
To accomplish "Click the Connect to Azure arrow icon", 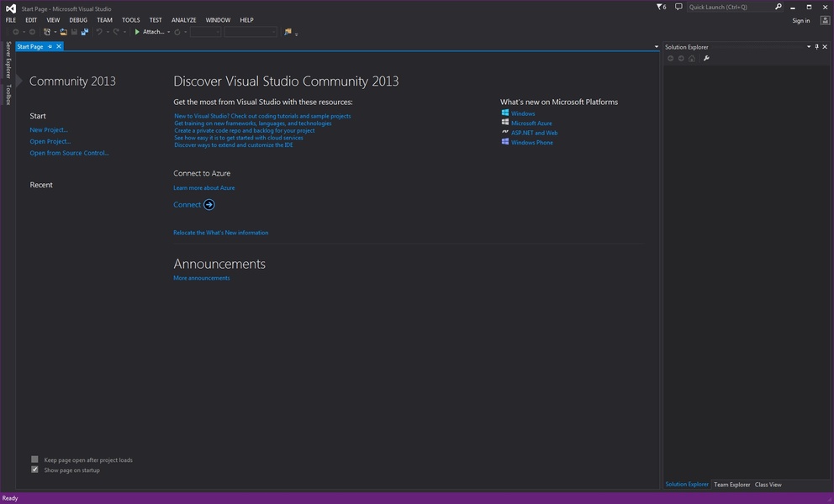I will [209, 205].
